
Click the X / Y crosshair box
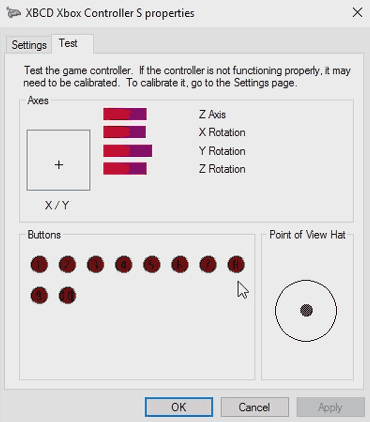coord(58,160)
